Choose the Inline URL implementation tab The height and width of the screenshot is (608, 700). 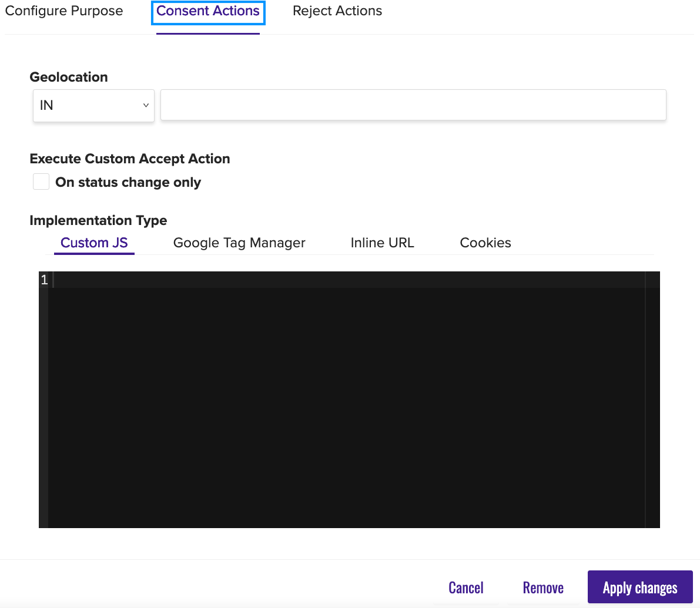[382, 243]
